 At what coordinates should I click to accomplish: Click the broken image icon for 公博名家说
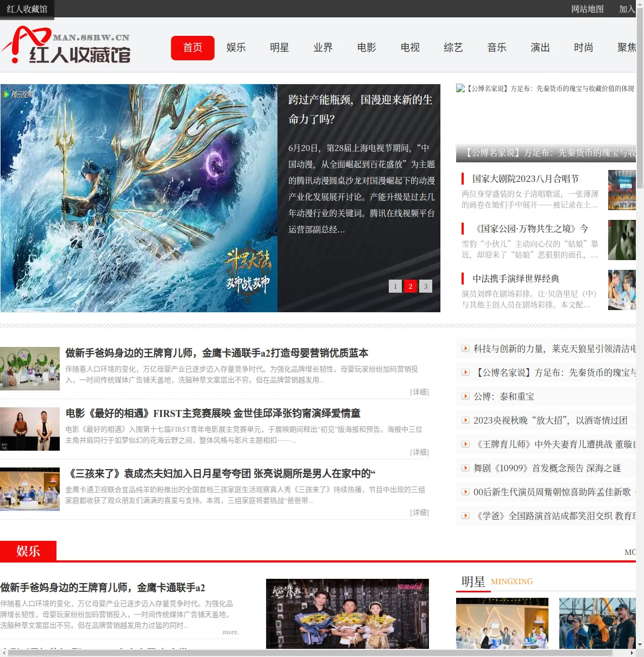coord(460,88)
